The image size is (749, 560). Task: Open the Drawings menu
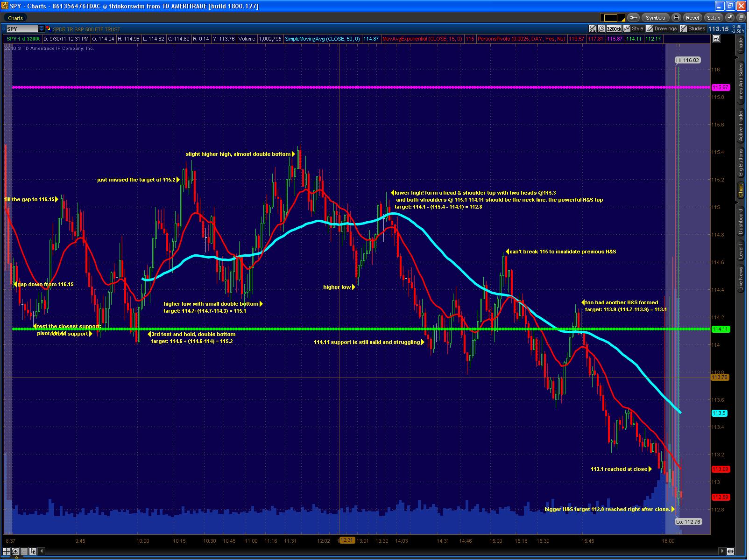(x=665, y=28)
